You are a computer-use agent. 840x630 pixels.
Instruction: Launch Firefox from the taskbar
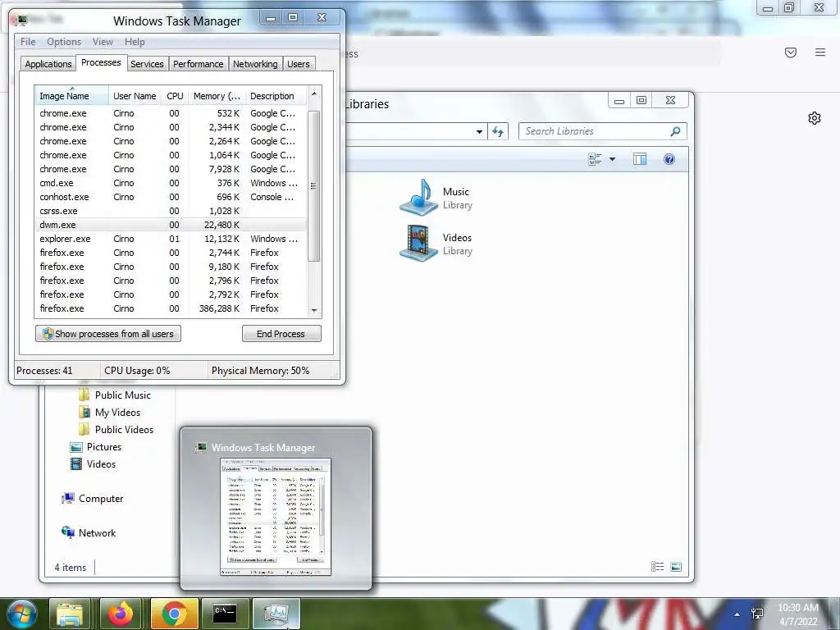point(121,614)
